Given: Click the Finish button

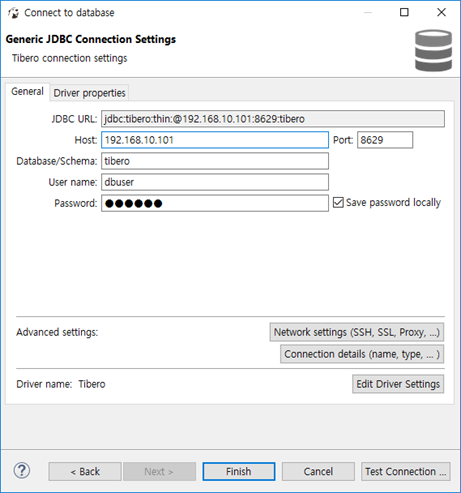Looking at the screenshot, I should [239, 471].
